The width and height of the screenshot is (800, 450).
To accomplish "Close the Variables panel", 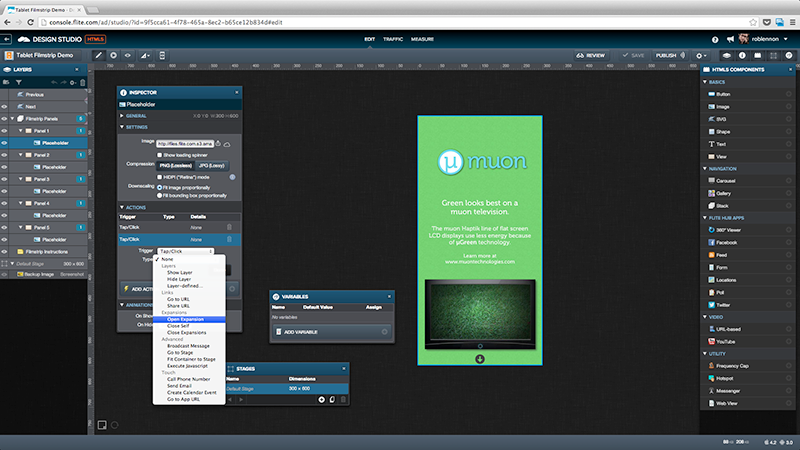I will (x=389, y=296).
